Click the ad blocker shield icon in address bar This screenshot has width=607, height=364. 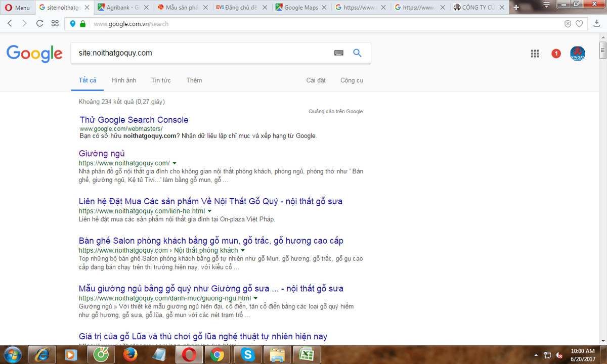pos(568,24)
